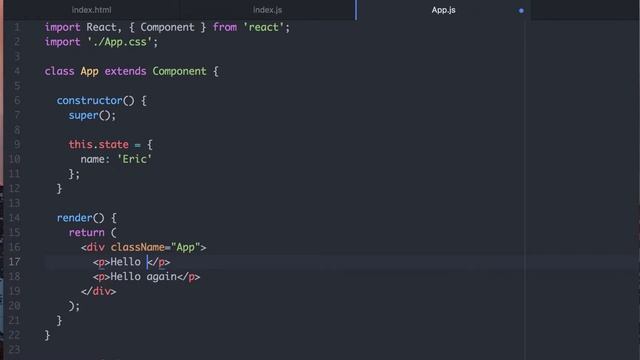Click the closing </div> tag

click(98, 291)
